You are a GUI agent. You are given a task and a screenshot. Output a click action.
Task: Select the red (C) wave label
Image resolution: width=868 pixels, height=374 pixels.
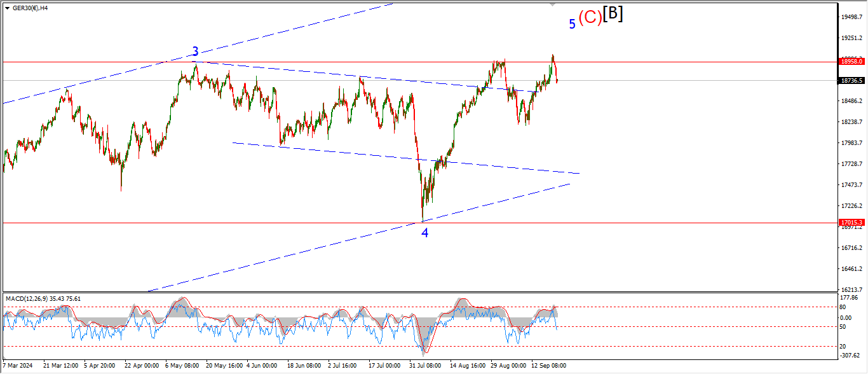click(x=590, y=18)
